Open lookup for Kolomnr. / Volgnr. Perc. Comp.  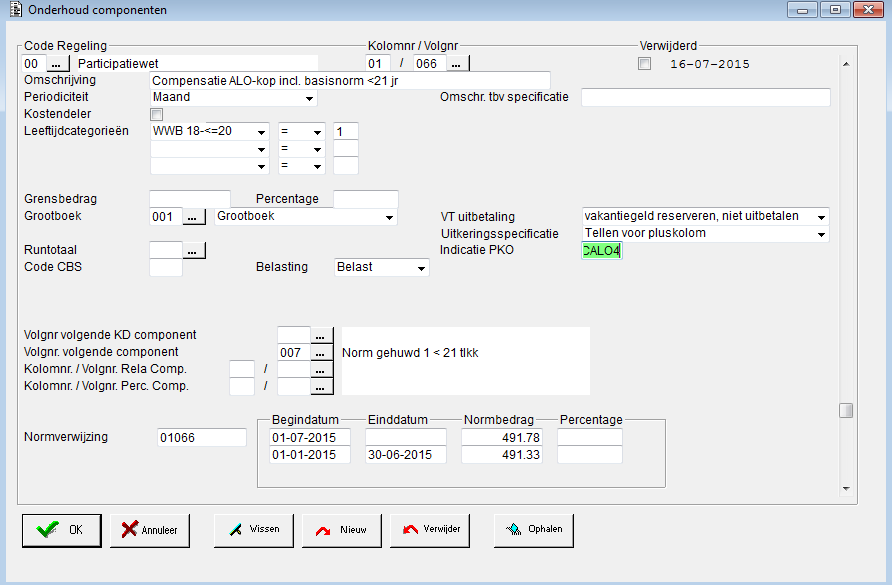pyautogui.click(x=321, y=387)
